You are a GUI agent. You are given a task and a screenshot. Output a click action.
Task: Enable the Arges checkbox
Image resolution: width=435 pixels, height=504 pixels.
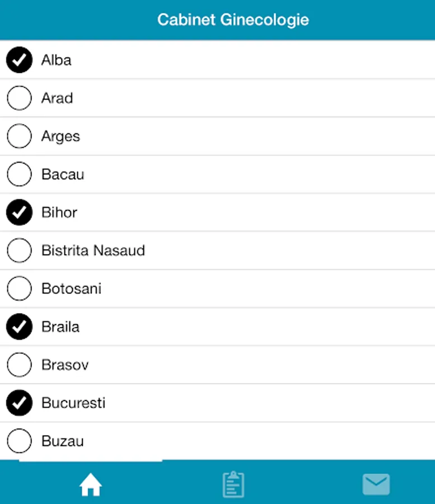click(x=20, y=136)
